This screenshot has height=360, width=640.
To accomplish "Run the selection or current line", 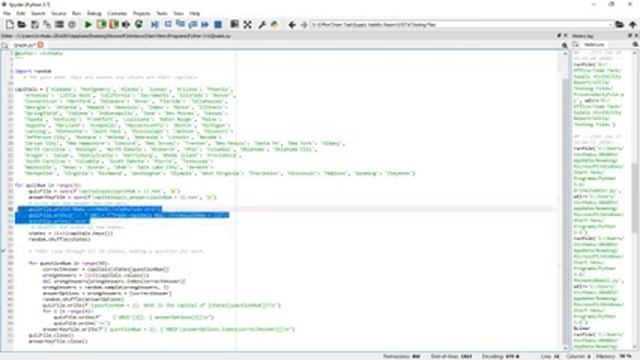I will 126,24.
